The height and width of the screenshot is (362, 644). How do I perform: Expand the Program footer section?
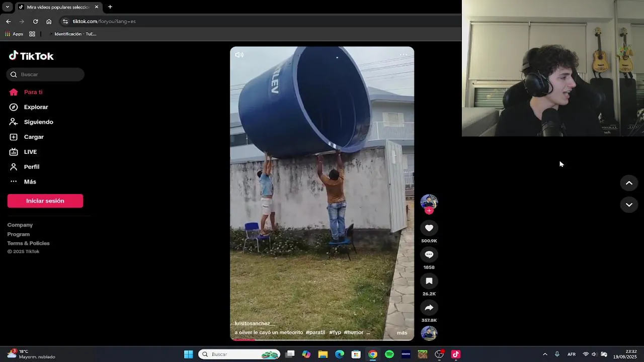[x=19, y=234]
